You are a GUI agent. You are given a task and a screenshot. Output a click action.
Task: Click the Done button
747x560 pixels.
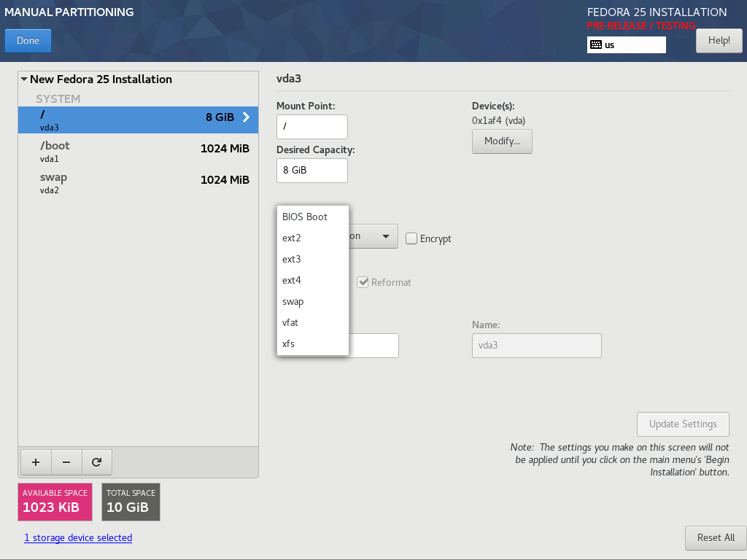(x=28, y=41)
